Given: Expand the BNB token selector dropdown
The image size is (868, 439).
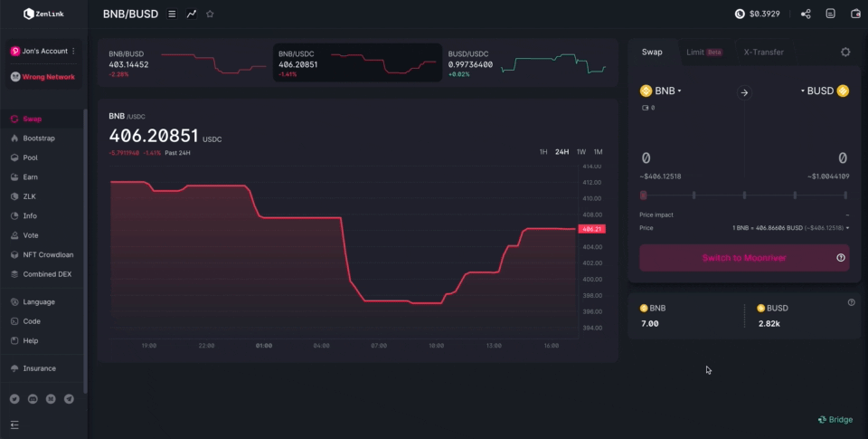Looking at the screenshot, I should [660, 91].
